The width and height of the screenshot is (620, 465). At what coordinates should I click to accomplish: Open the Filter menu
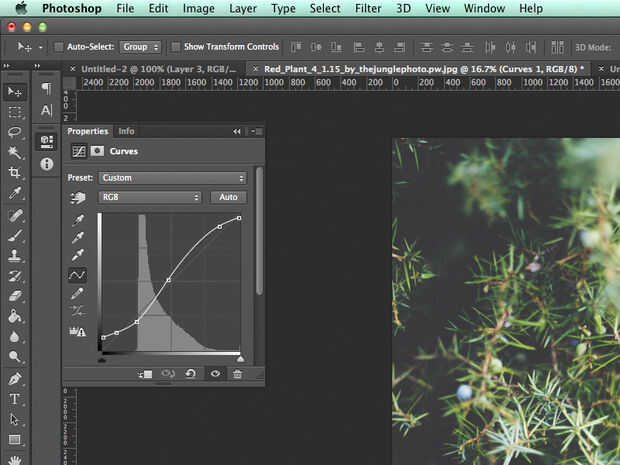click(x=368, y=8)
